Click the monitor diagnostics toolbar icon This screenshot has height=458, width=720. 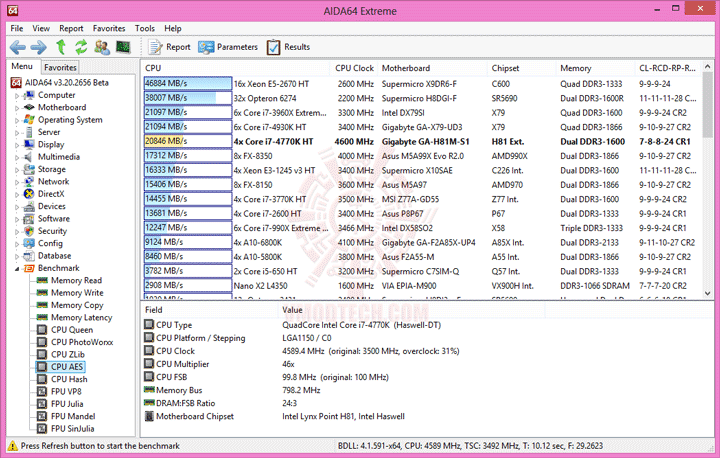123,47
